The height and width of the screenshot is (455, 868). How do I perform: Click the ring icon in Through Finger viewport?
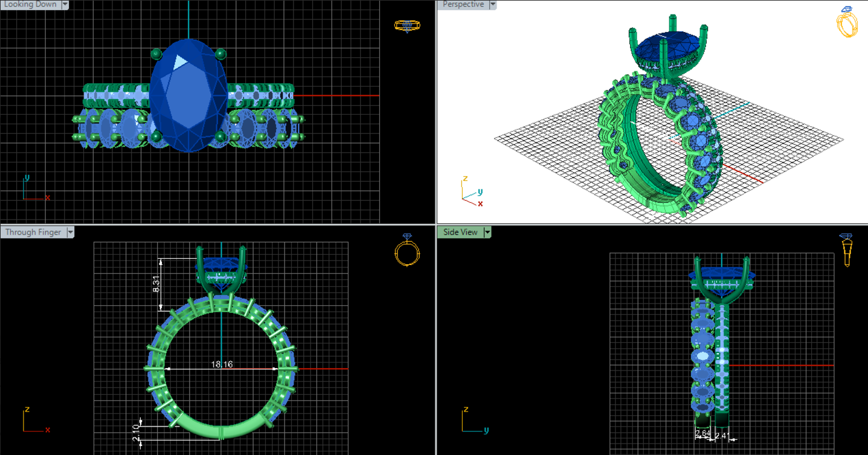pyautogui.click(x=407, y=250)
